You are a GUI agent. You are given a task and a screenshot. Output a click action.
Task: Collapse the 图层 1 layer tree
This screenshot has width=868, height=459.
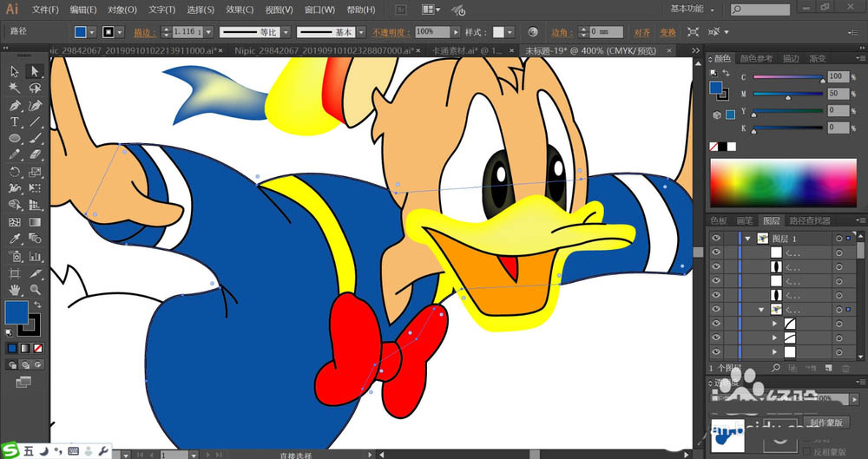[x=748, y=238]
